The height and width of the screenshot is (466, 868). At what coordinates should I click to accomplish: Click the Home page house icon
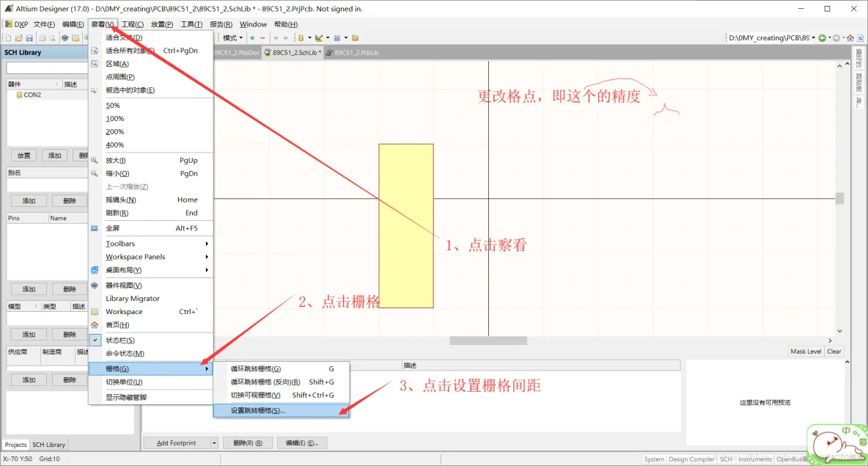850,38
